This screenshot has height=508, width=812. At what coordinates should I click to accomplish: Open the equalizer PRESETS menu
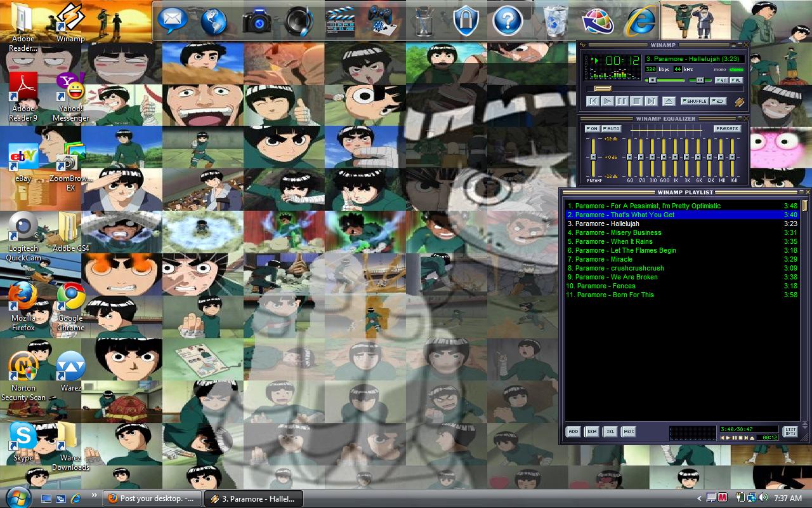pyautogui.click(x=727, y=129)
